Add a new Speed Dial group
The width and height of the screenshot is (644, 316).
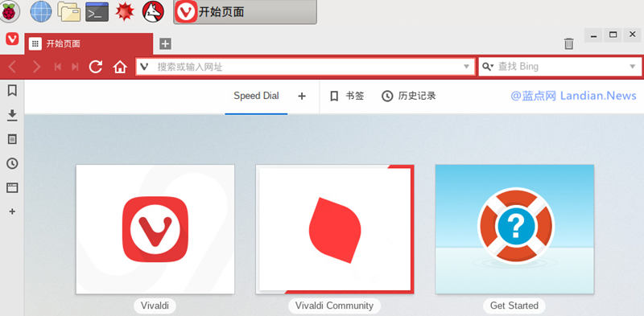[x=302, y=96]
